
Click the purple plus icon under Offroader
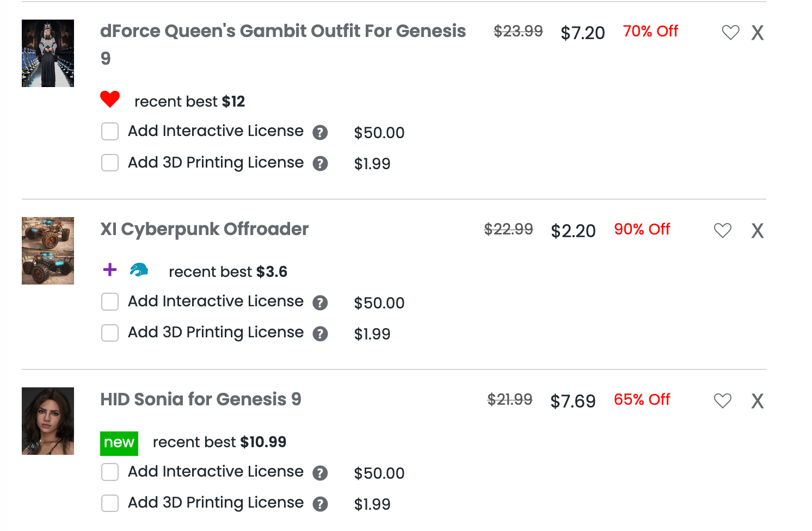click(110, 269)
